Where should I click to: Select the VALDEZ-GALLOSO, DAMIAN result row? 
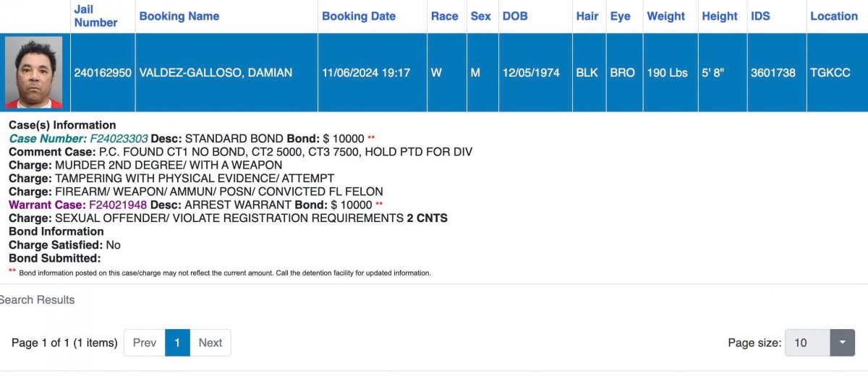[x=434, y=72]
